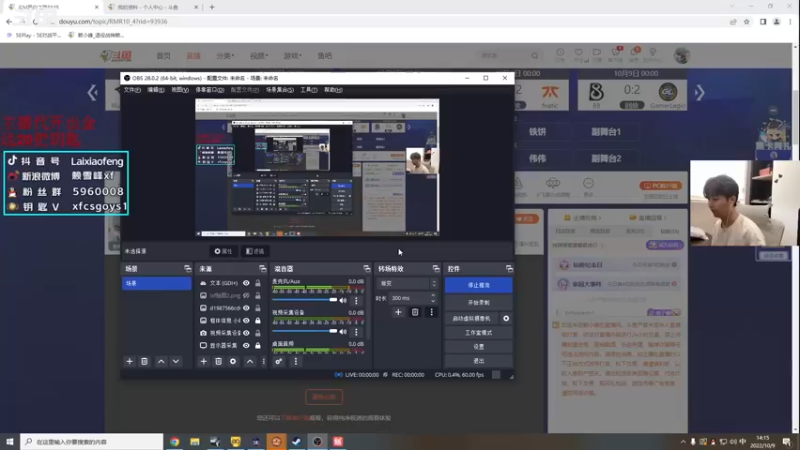Pop out the 混音器 dock panel icon
The height and width of the screenshot is (450, 800).
click(366, 268)
